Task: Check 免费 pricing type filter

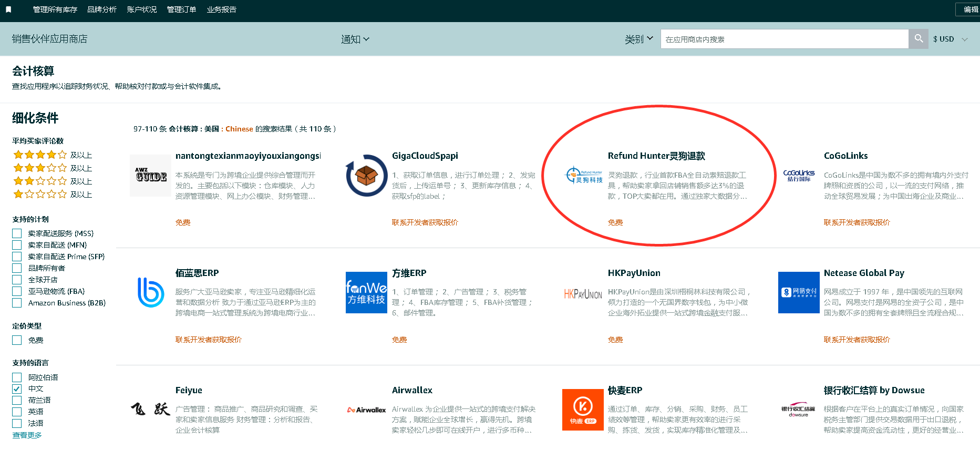Action: [x=17, y=340]
